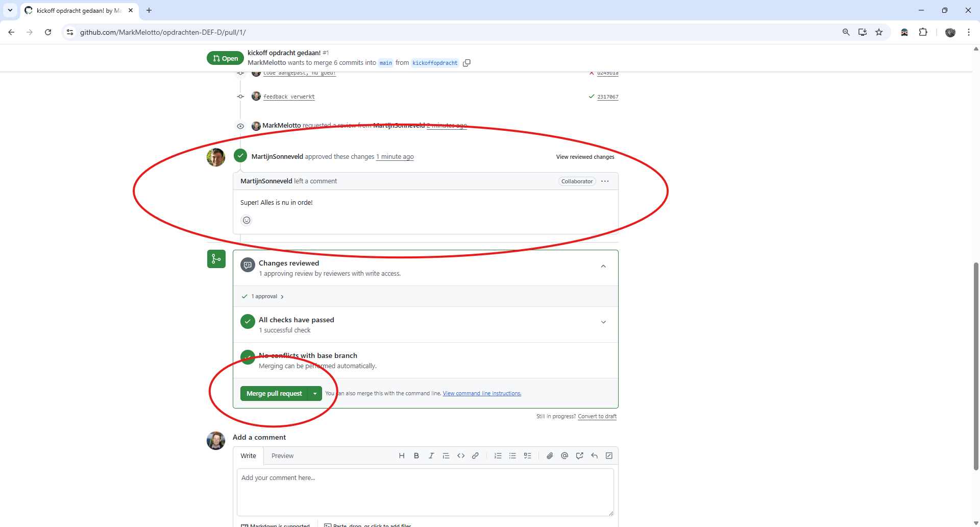Open a new browser tab
Viewport: 980px width, 527px height.
pyautogui.click(x=149, y=10)
